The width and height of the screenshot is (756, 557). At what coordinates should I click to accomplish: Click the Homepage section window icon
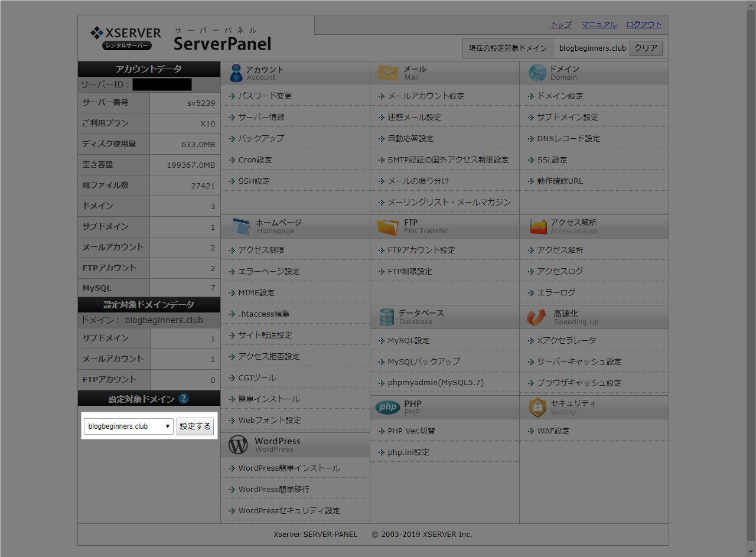(x=241, y=226)
